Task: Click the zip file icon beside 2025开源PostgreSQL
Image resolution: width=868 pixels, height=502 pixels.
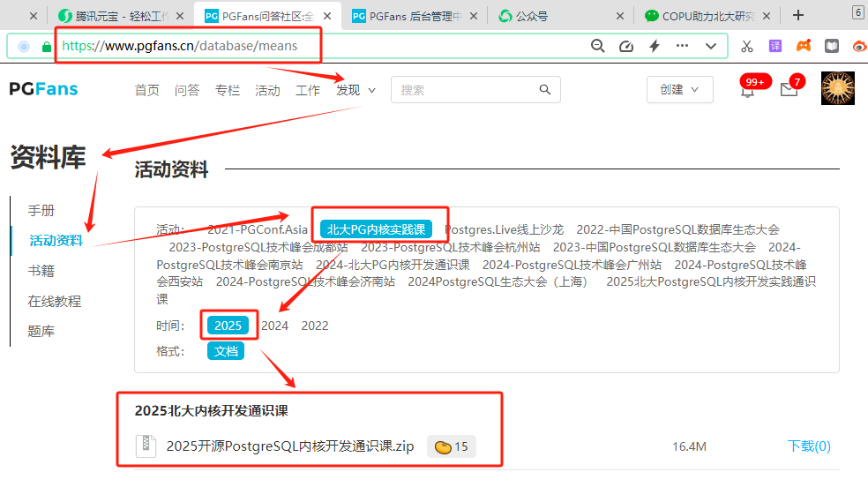Action: tap(146, 446)
